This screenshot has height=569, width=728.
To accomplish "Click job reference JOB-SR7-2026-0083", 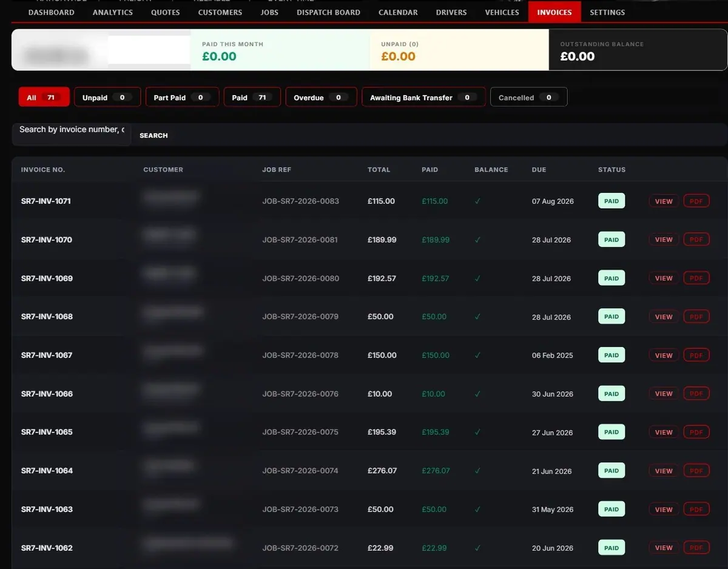I will point(300,201).
